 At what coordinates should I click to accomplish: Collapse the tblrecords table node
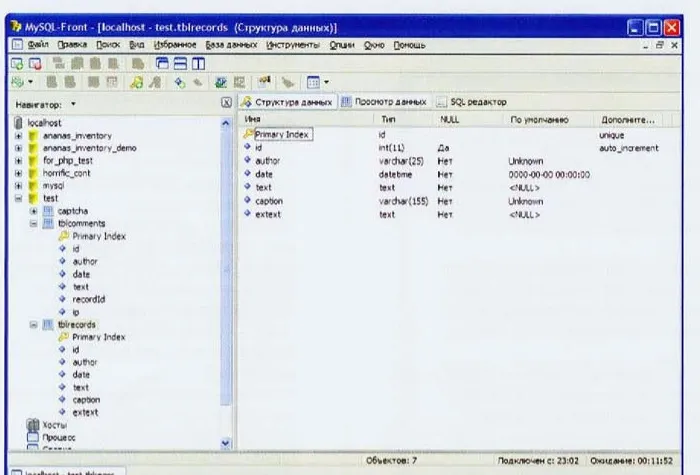click(33, 325)
